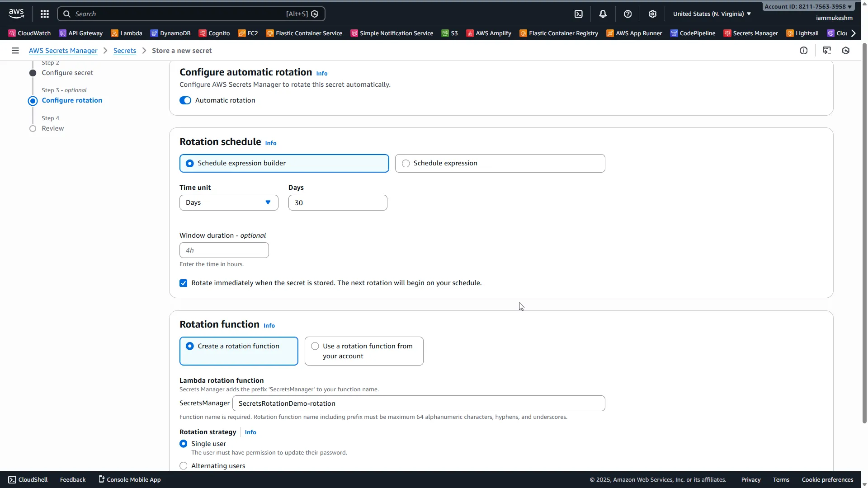Open Info link beside Rotation function
This screenshot has width=868, height=488.
[269, 325]
